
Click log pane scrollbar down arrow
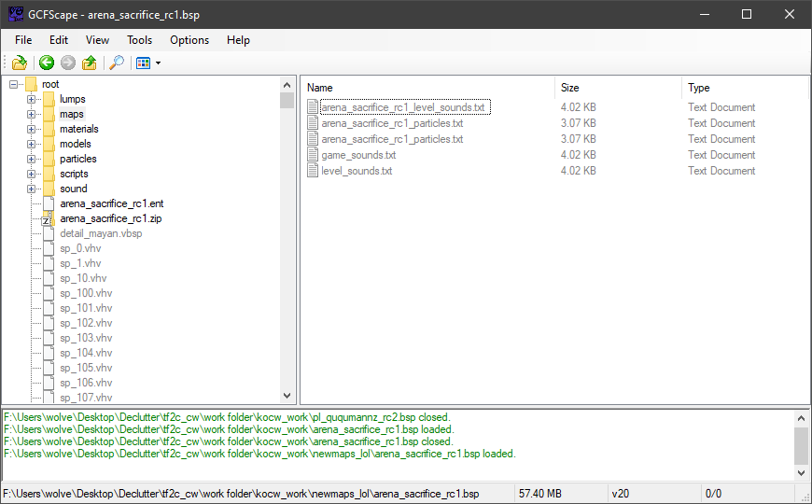801,472
